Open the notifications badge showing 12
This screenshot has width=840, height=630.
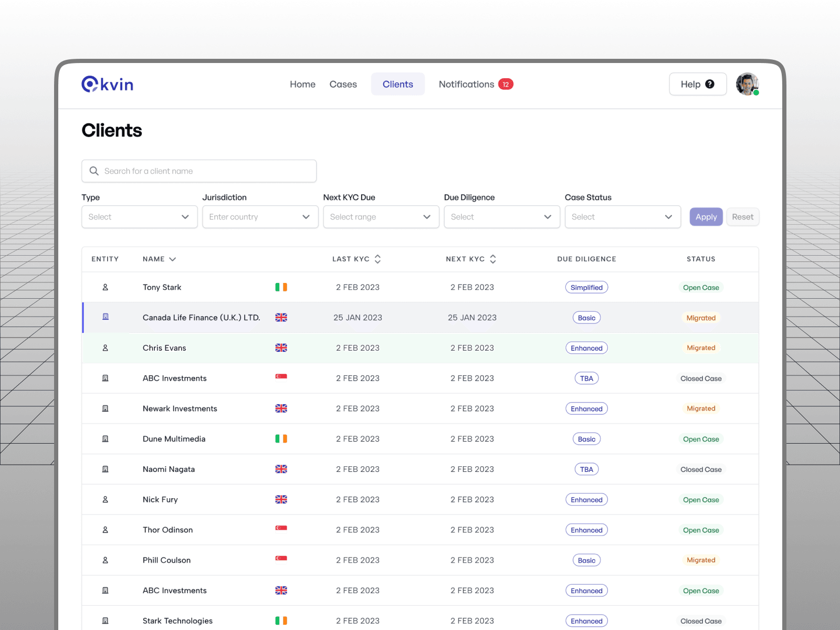[x=506, y=85]
